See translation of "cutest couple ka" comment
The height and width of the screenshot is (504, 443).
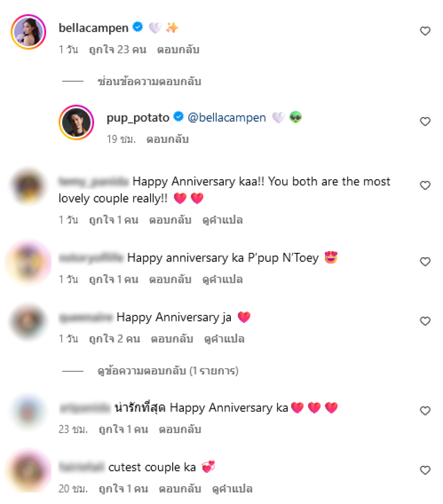point(233,489)
